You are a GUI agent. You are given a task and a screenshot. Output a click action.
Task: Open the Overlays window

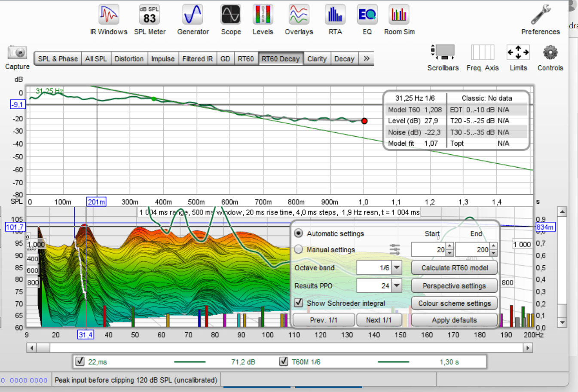tap(299, 19)
